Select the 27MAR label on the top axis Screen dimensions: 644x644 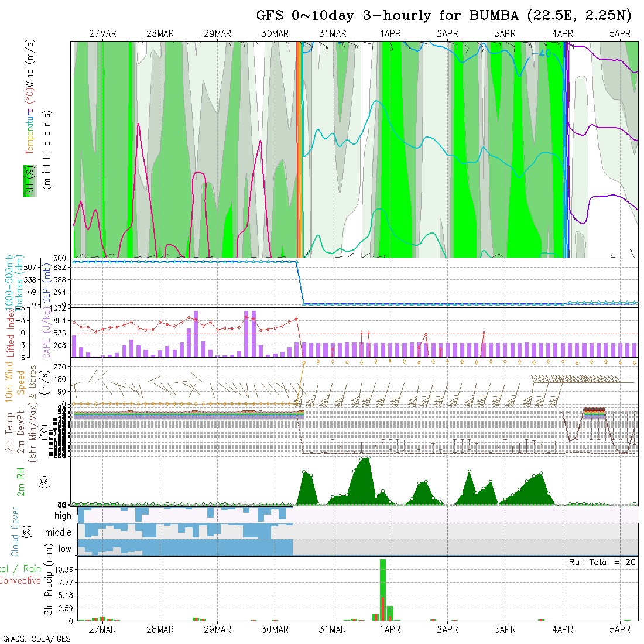point(102,34)
